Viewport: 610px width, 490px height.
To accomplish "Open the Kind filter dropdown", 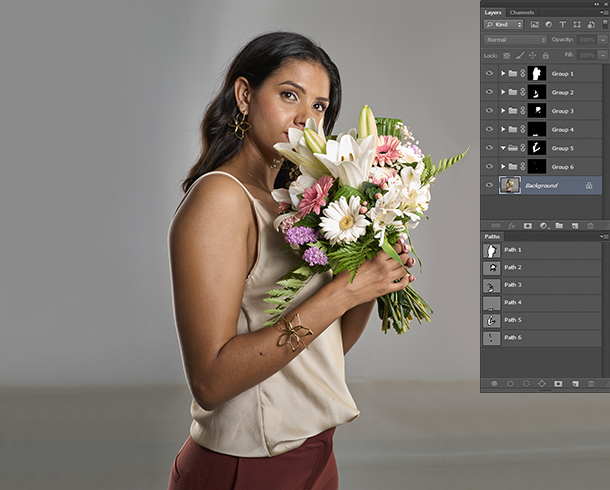I will [x=503, y=24].
